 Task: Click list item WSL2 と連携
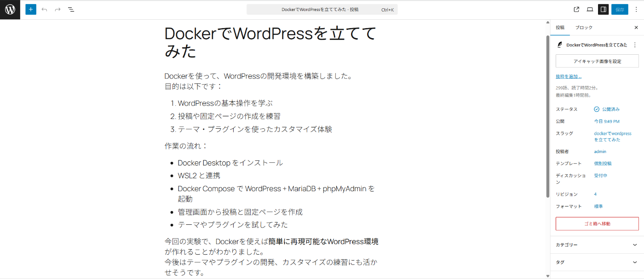tap(199, 176)
